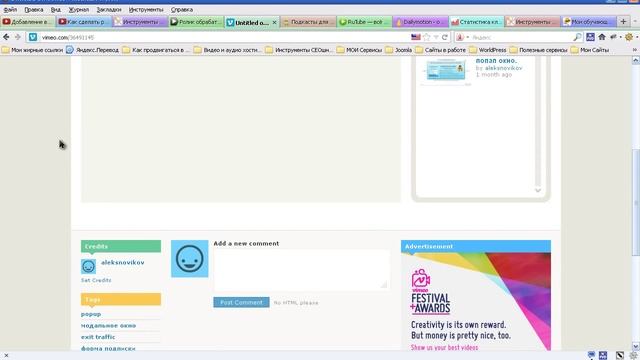Click the Post Comment button
Screen dimensions: 640x360
[241, 302]
